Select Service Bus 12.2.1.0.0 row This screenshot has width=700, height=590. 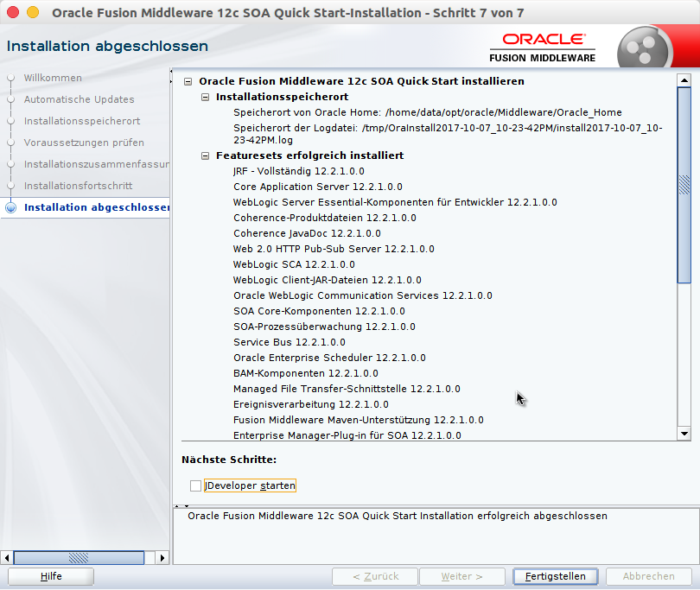point(290,342)
